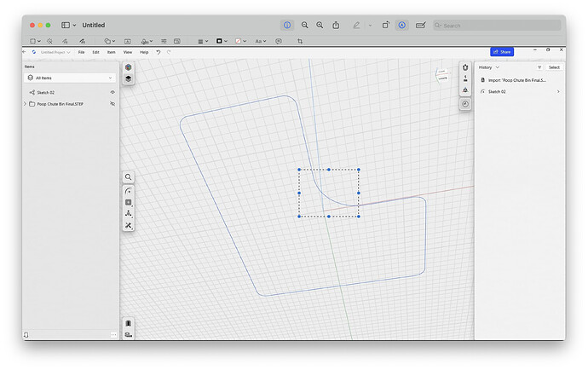This screenshot has width=588, height=370.
Task: Open the Item menu
Action: coord(112,52)
